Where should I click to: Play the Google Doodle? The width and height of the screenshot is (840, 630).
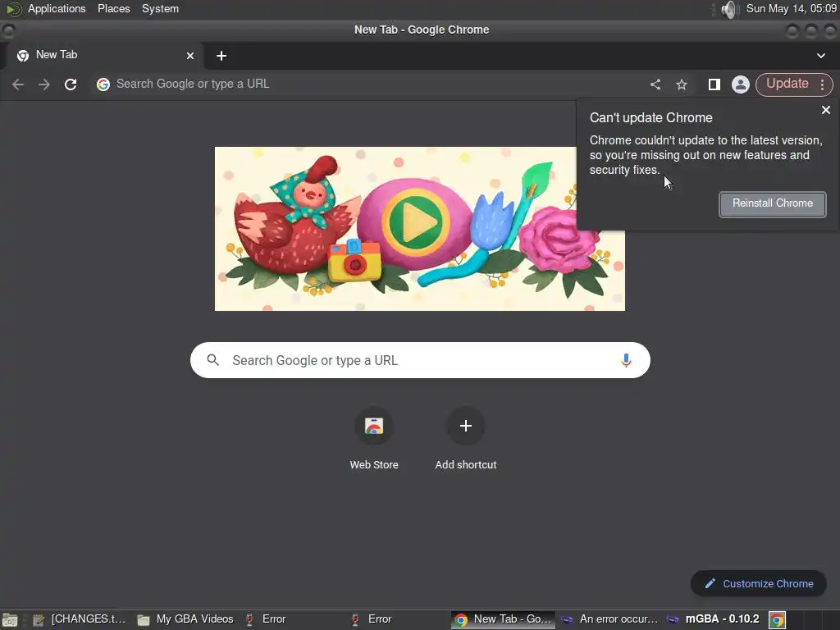click(x=415, y=221)
